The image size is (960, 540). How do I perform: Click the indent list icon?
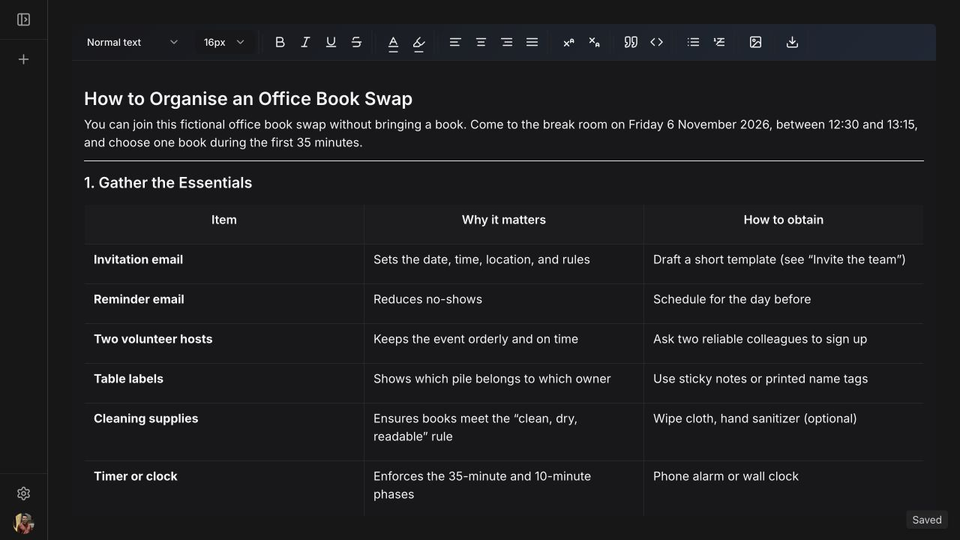coord(719,42)
